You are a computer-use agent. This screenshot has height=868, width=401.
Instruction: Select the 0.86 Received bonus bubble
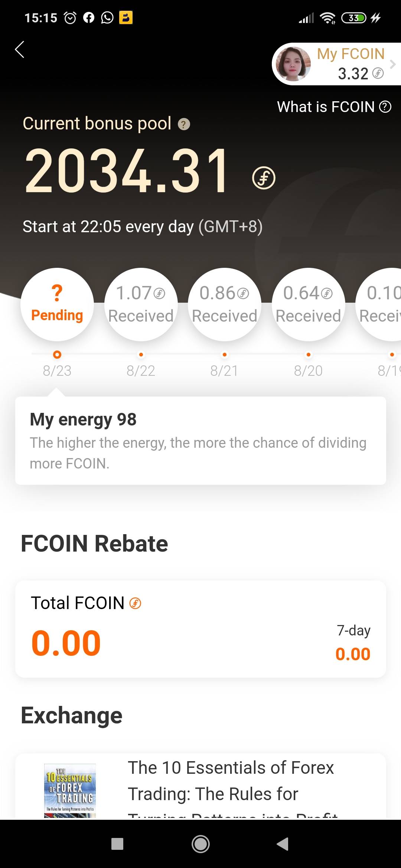click(x=225, y=304)
